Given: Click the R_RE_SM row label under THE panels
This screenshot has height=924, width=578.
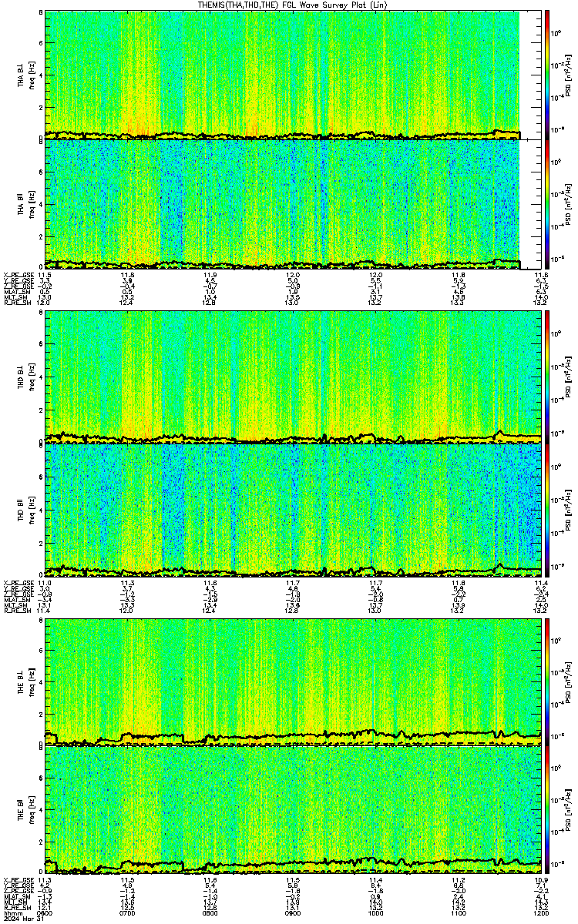Looking at the screenshot, I should click(x=16, y=906).
